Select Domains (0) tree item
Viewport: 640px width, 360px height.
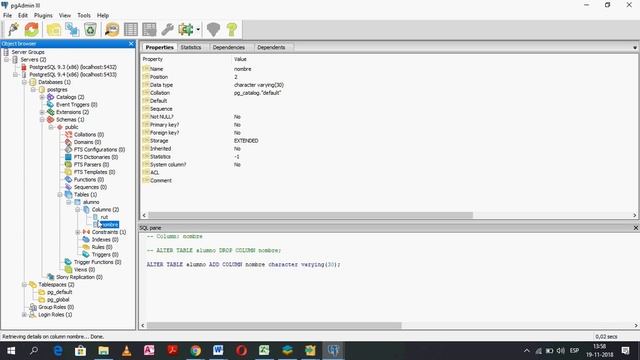click(87, 142)
